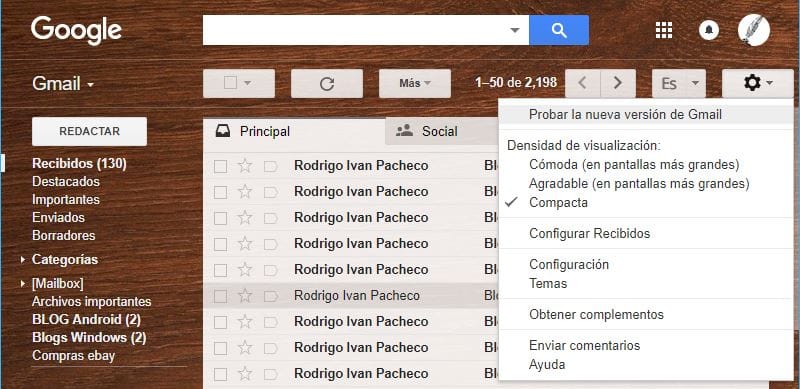The height and width of the screenshot is (389, 800).
Task: Open Temas from the settings menu
Action: 548,283
